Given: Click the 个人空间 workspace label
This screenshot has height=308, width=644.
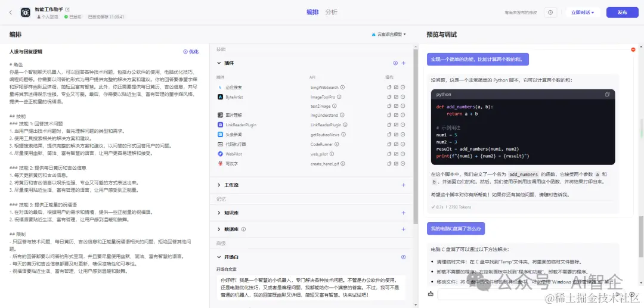Looking at the screenshot, I should (x=48, y=17).
